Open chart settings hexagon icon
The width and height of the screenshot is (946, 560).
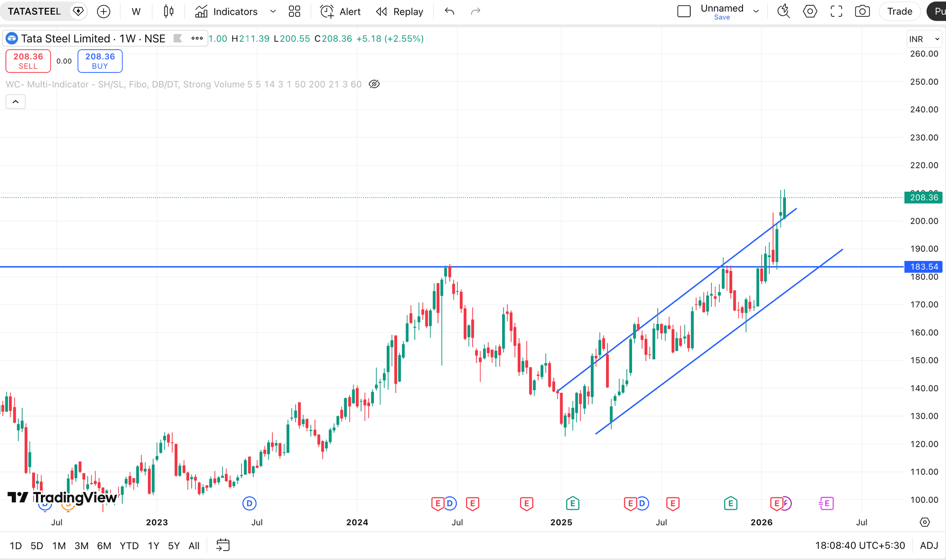(810, 11)
